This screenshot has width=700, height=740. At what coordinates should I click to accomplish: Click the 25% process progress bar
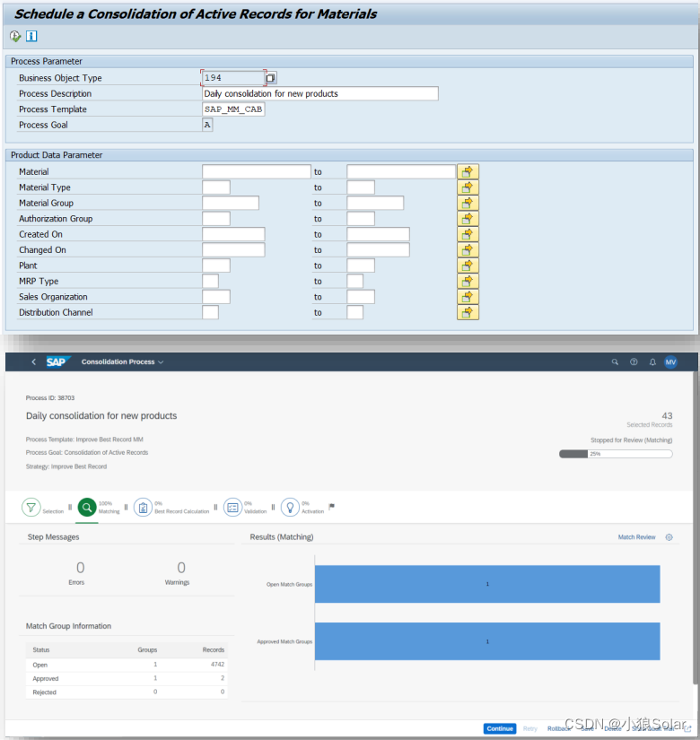616,454
